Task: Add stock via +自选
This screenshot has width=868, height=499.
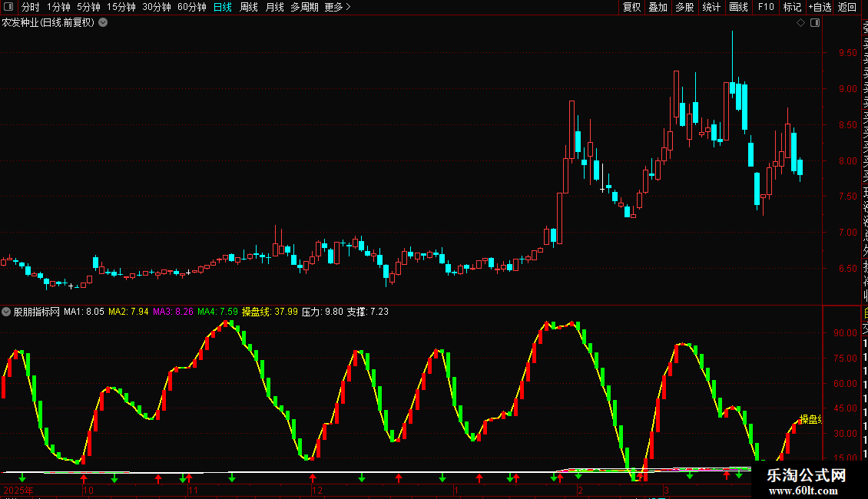Action: coord(820,7)
